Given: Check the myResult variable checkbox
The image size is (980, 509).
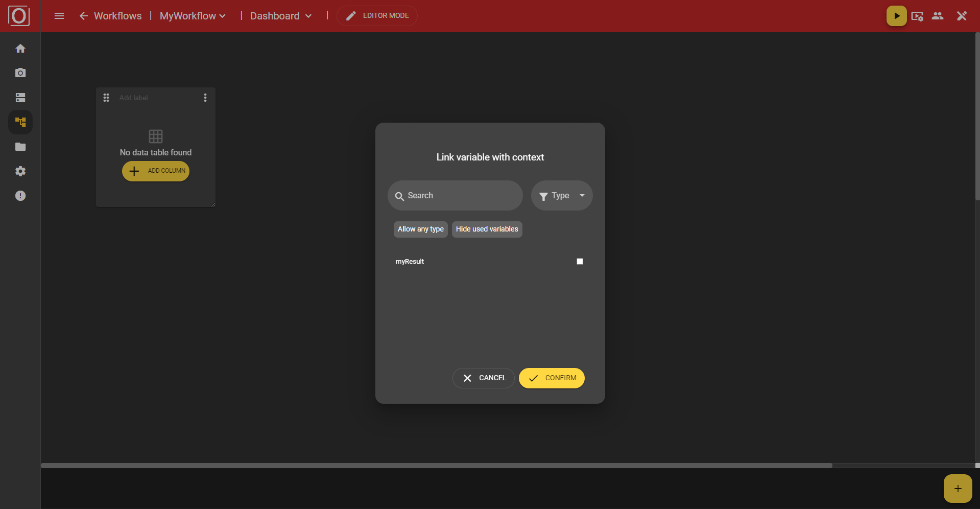Looking at the screenshot, I should (579, 261).
